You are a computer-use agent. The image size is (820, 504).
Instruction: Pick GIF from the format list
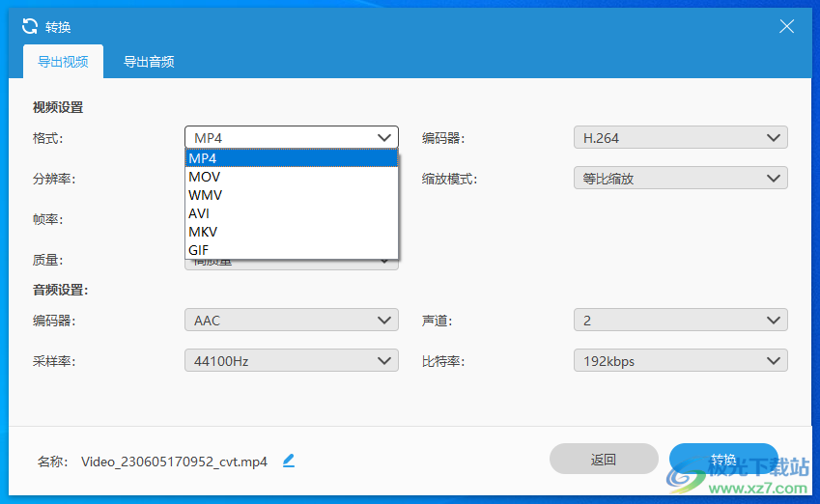point(292,250)
